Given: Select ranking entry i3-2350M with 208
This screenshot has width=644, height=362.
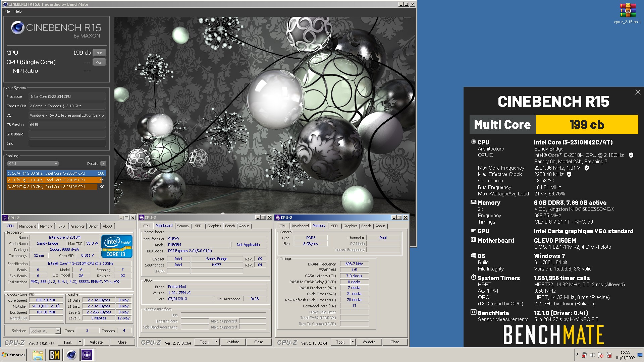Looking at the screenshot, I should tap(56, 173).
